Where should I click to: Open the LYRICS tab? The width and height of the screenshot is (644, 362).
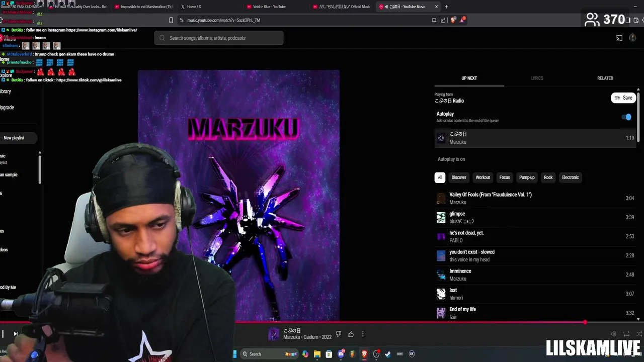(537, 78)
